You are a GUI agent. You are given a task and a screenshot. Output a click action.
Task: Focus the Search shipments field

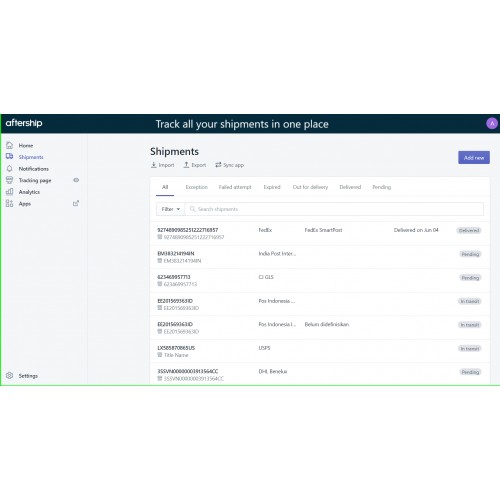(x=334, y=209)
